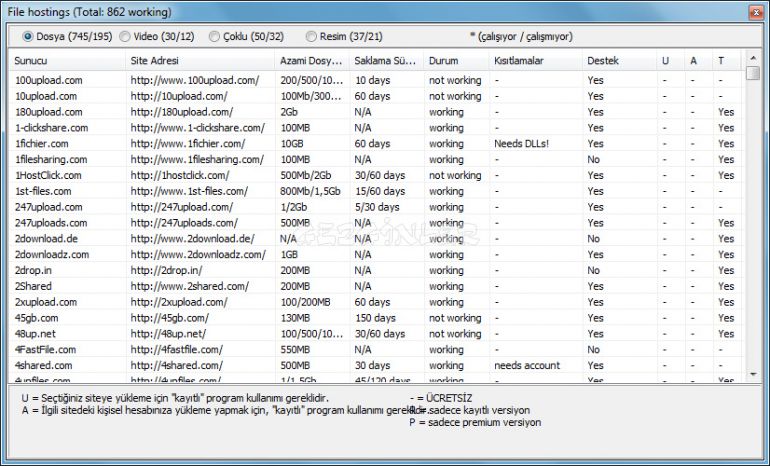Click the 500Mb/2Gb size cell

click(x=305, y=175)
